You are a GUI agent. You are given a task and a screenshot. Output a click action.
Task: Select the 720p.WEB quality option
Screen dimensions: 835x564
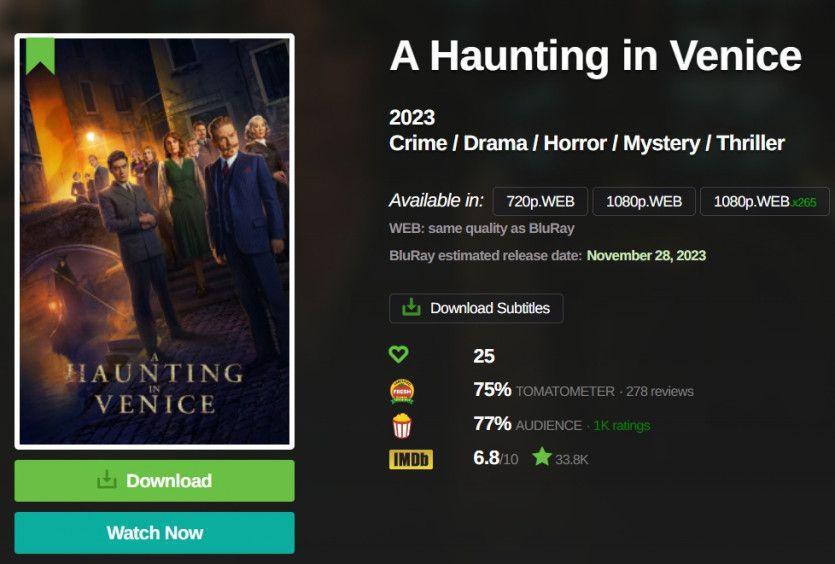tap(540, 201)
